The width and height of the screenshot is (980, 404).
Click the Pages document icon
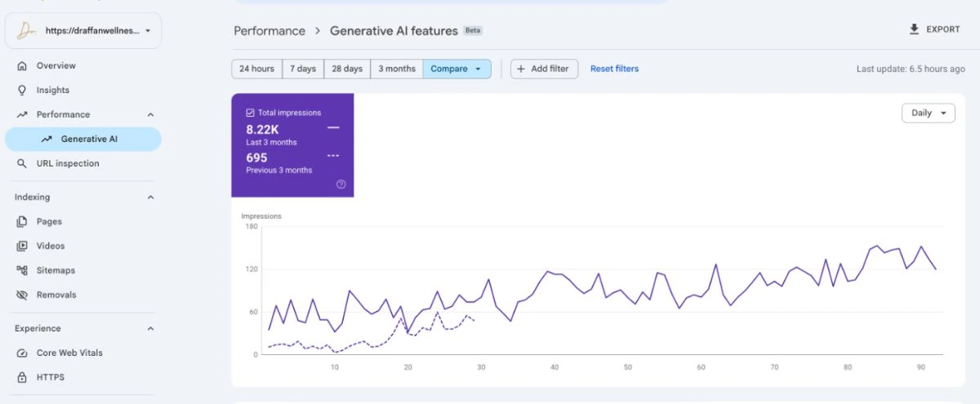[x=22, y=222]
